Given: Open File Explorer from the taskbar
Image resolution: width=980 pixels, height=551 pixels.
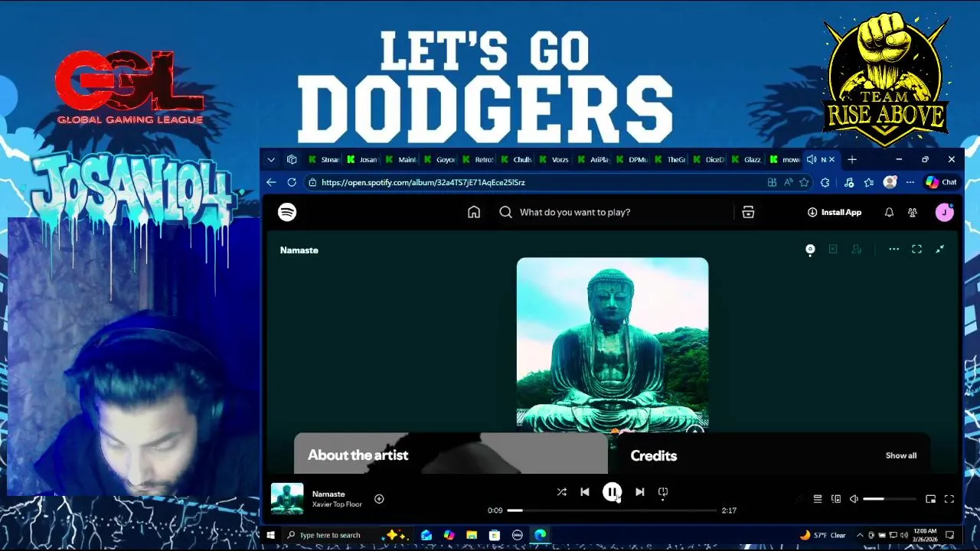Looking at the screenshot, I should click(x=472, y=535).
